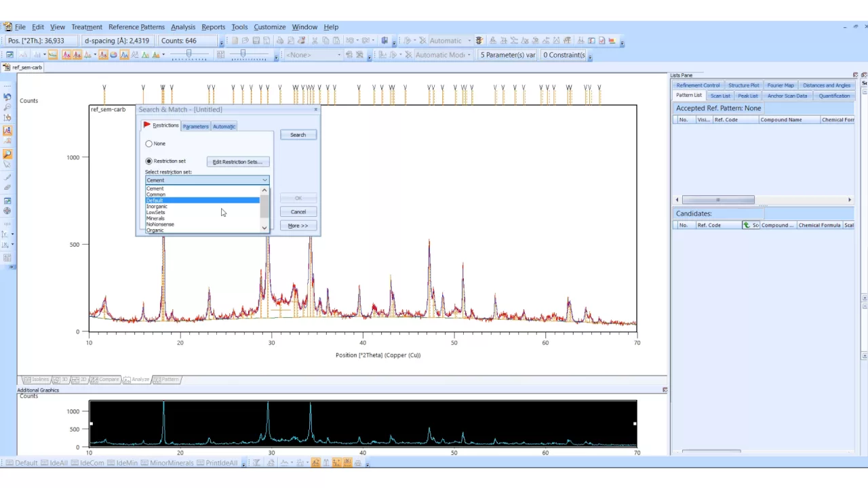
Task: Open the restriction set combo box arrow
Action: [x=264, y=180]
